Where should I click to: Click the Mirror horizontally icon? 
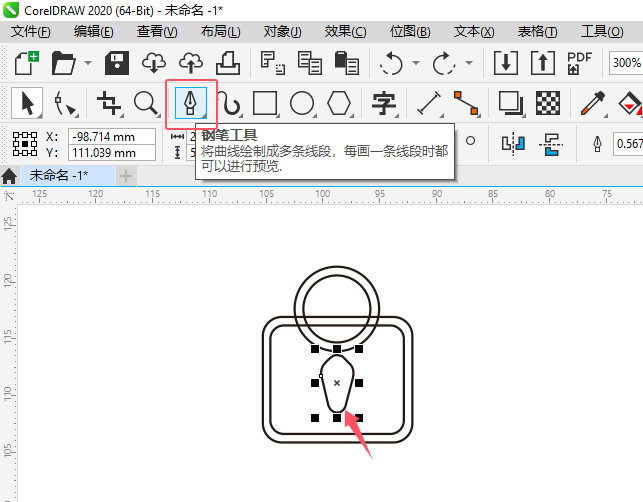pos(513,144)
